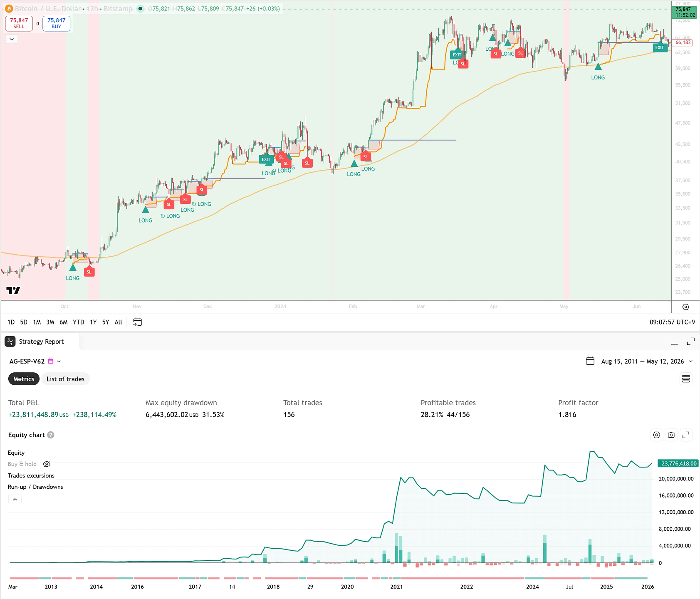Click the 75,847 SELL button
Viewport: 700px width, 599px height.
pos(19,23)
